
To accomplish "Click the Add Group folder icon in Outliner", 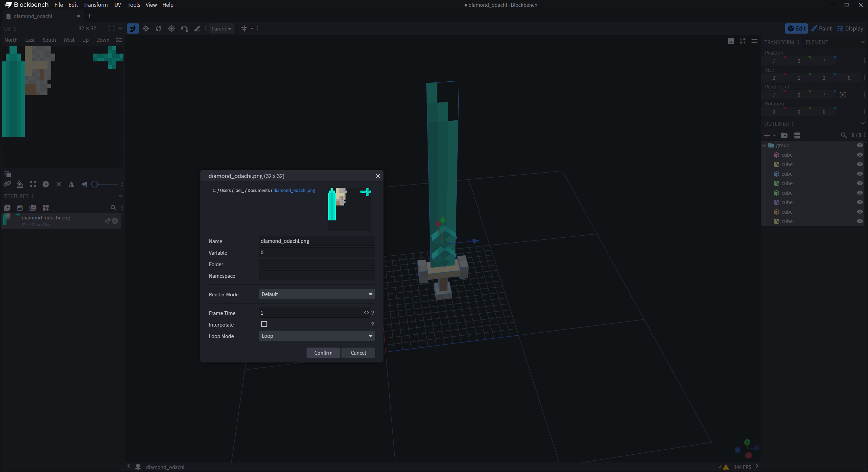I will 784,135.
